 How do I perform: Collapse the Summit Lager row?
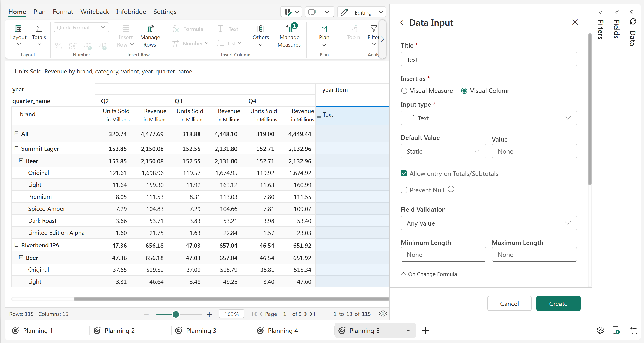(17, 148)
